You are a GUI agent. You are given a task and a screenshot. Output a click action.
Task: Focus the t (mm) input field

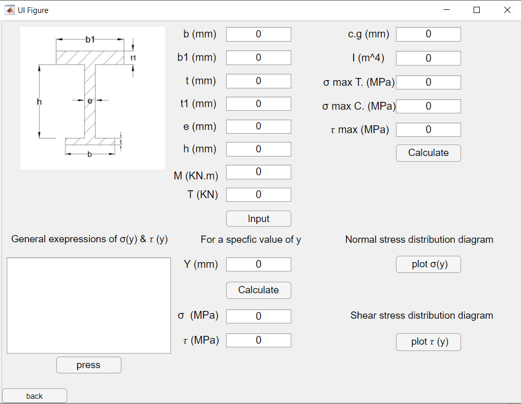(x=259, y=81)
